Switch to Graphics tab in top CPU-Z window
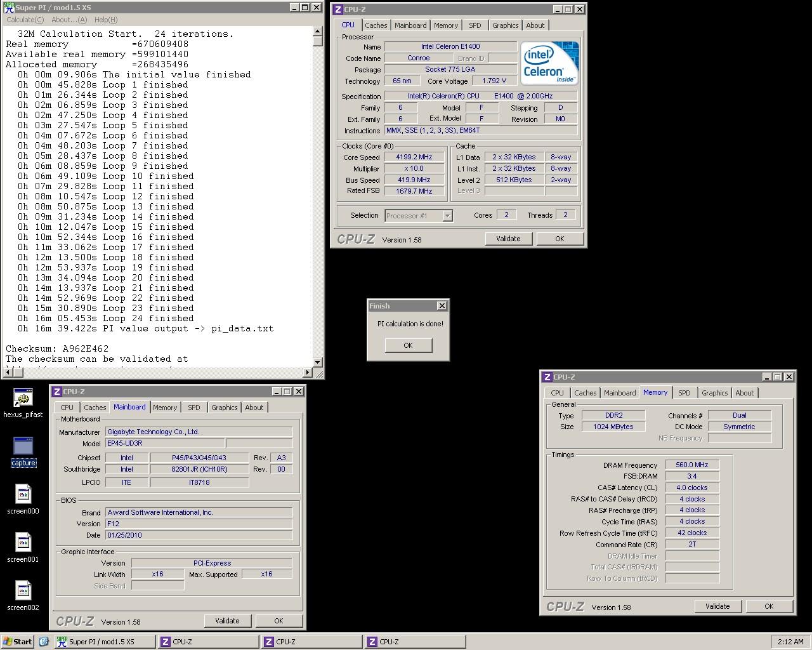The width and height of the screenshot is (812, 650). 506,25
